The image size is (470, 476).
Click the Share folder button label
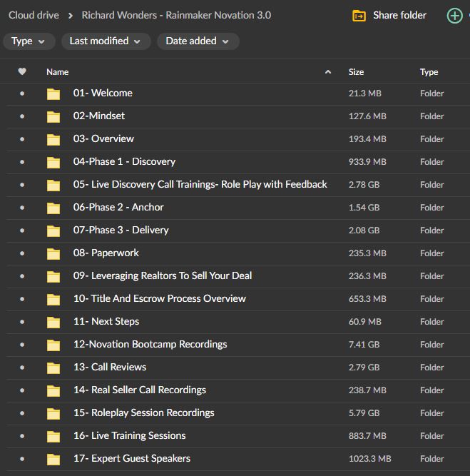[x=399, y=15]
